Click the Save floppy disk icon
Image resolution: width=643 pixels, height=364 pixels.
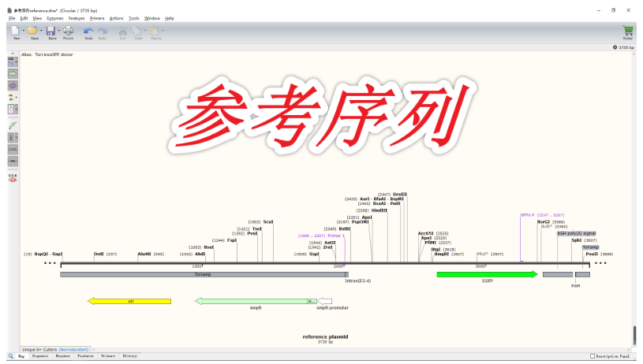(50, 31)
